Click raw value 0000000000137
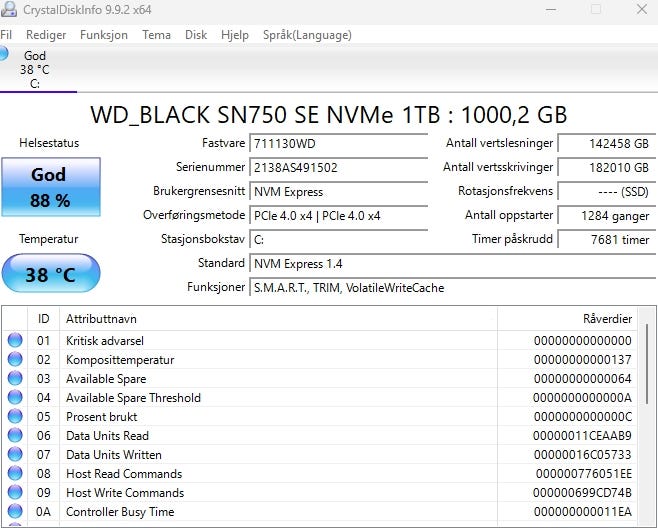This screenshot has height=528, width=658. 582,360
